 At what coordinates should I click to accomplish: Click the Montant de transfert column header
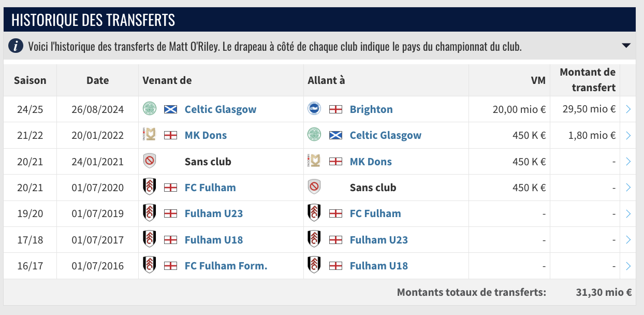[587, 80]
